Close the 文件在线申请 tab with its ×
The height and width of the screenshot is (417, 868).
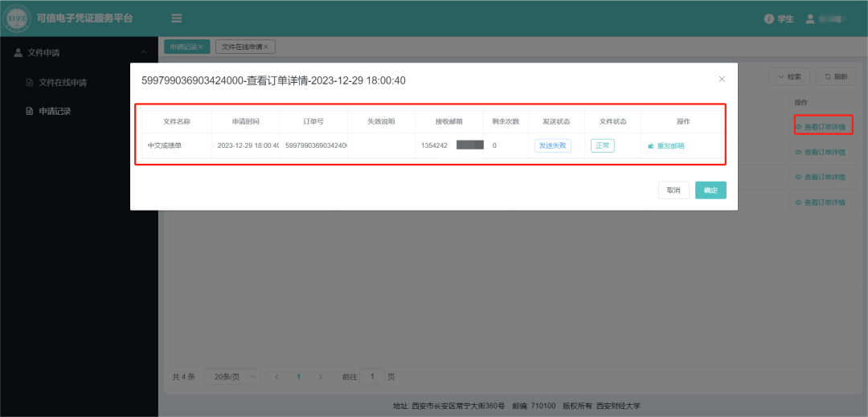[x=266, y=47]
